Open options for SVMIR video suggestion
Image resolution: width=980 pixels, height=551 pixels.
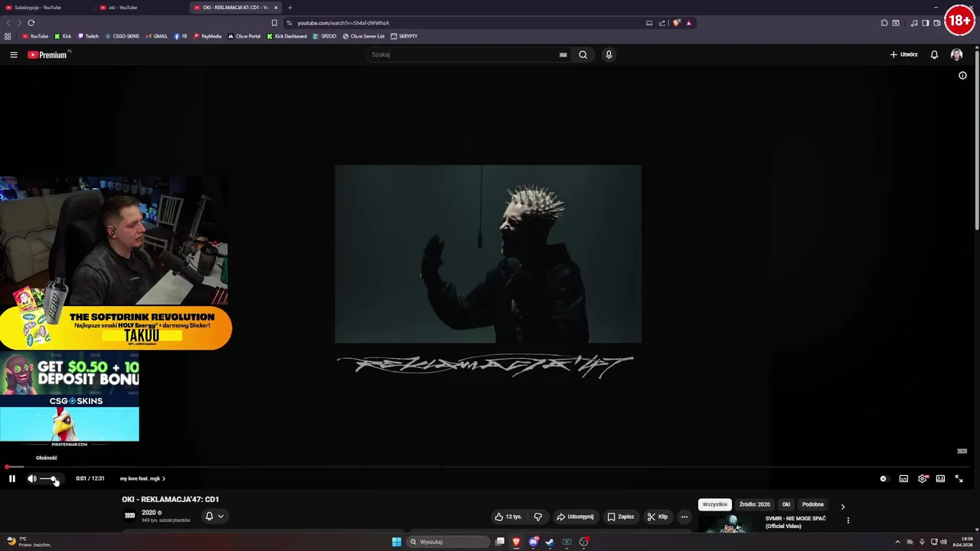(848, 520)
